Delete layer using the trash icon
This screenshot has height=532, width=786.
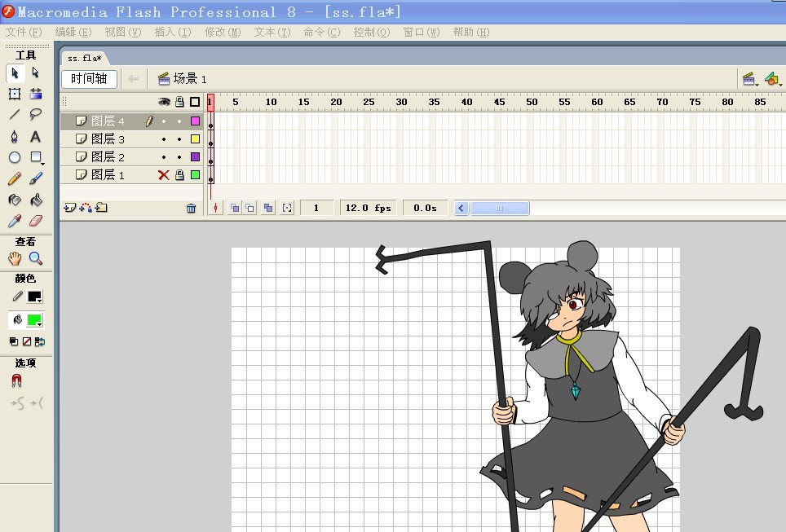click(x=192, y=209)
